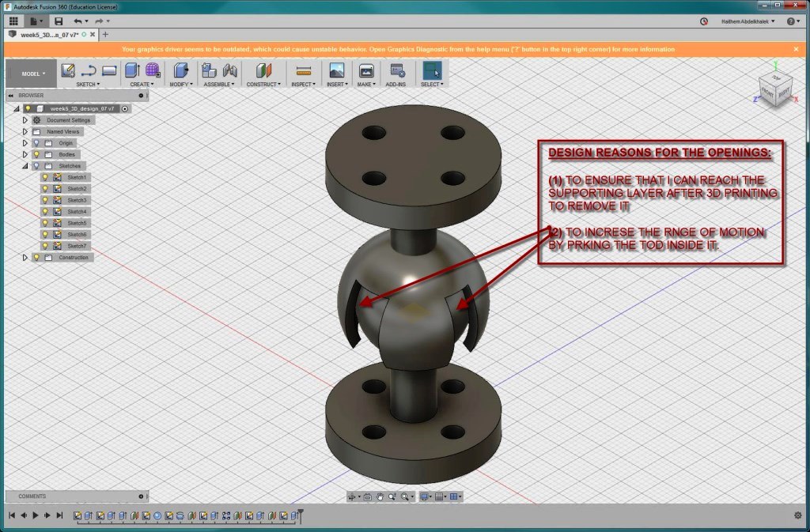Toggle visibility bulb of Sketch7
This screenshot has height=532, width=810.
45,246
